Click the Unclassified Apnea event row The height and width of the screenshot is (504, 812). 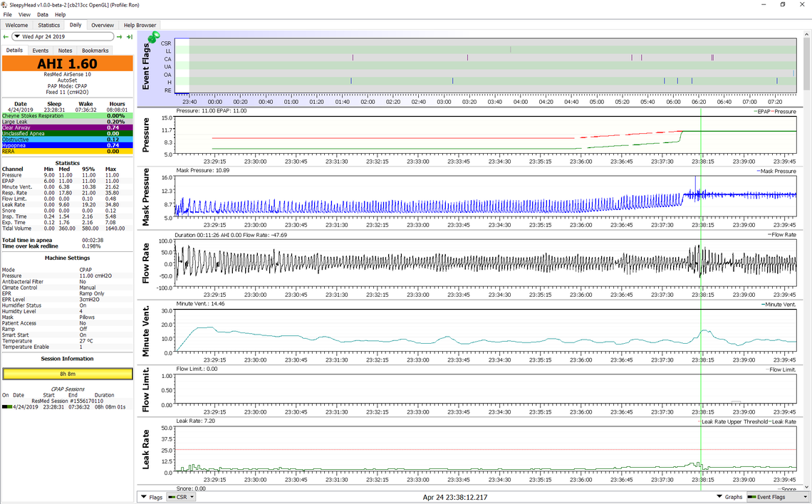pyautogui.click(x=68, y=134)
